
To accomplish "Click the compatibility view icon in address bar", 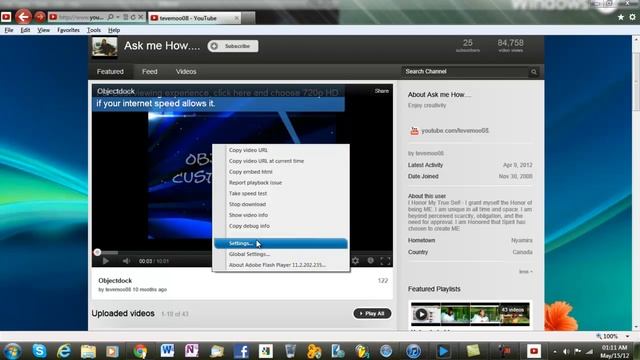I will pos(126,17).
